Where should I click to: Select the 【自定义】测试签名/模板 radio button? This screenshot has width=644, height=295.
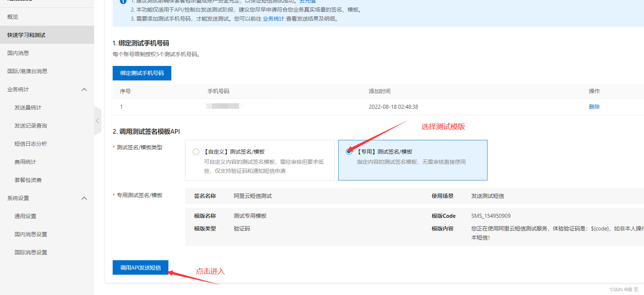point(196,151)
